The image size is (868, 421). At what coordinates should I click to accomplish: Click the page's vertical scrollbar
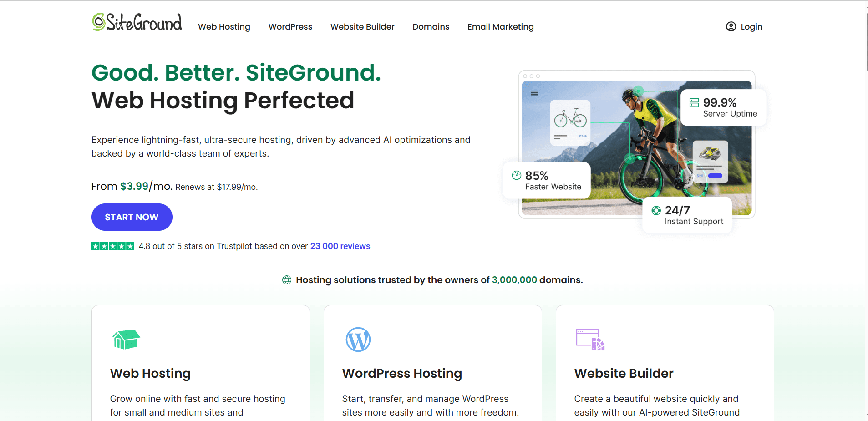pos(866,41)
